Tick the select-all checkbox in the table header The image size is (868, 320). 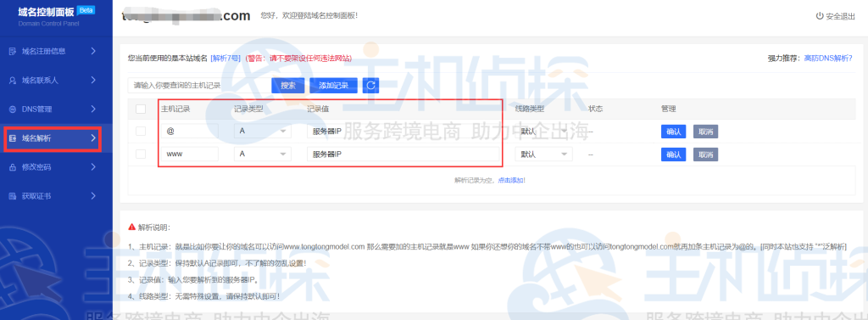pyautogui.click(x=141, y=109)
